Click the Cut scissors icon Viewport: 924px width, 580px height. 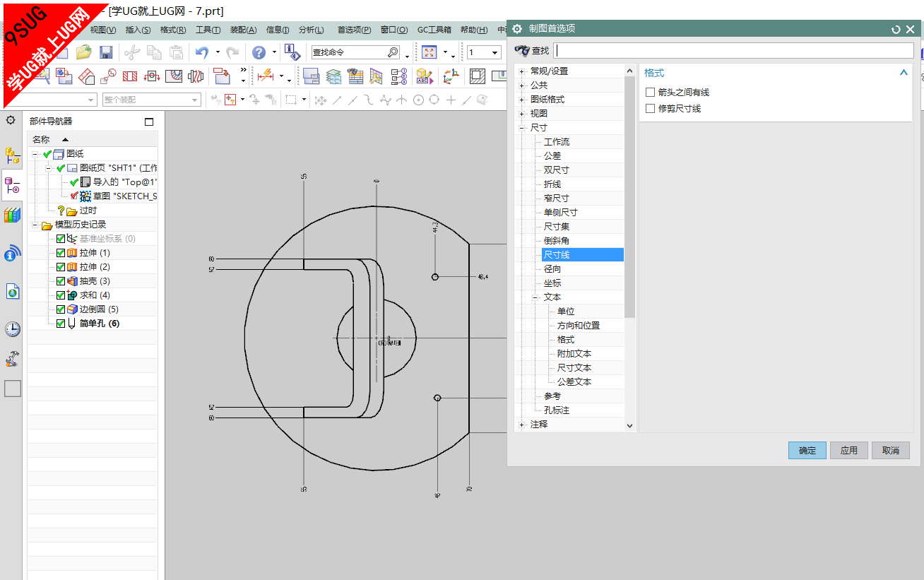pyautogui.click(x=132, y=52)
